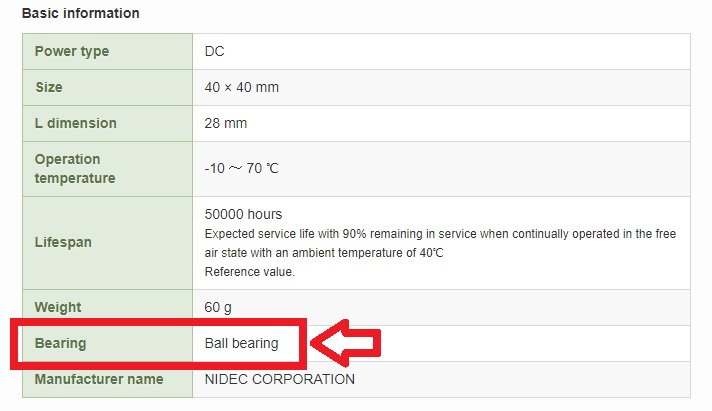
Task: Click the red arrow pointing at Ball bearing
Action: tap(346, 343)
